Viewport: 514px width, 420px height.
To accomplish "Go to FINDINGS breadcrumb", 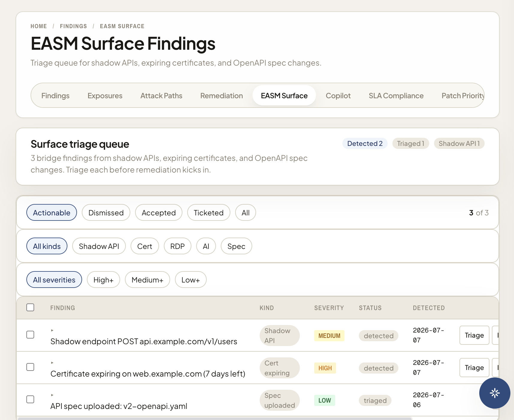I will tap(73, 26).
